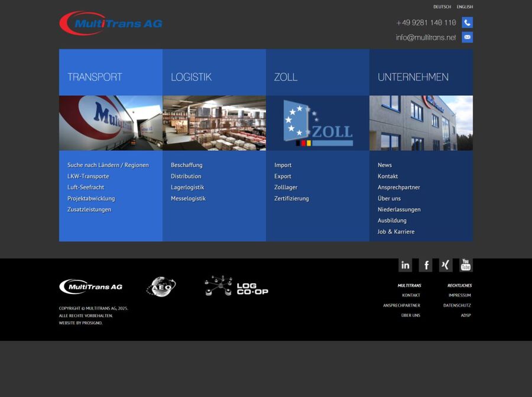The height and width of the screenshot is (397, 532).
Task: Click the email envelope icon
Action: coord(467,37)
